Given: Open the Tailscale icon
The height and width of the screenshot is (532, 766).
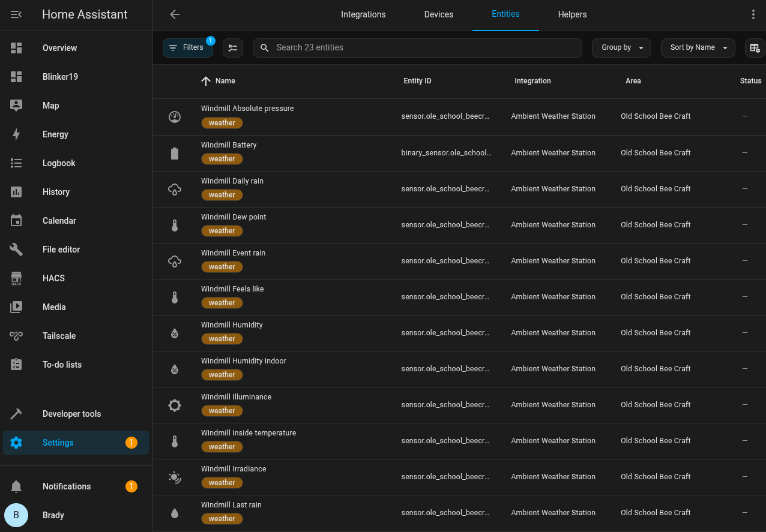Looking at the screenshot, I should [x=16, y=336].
